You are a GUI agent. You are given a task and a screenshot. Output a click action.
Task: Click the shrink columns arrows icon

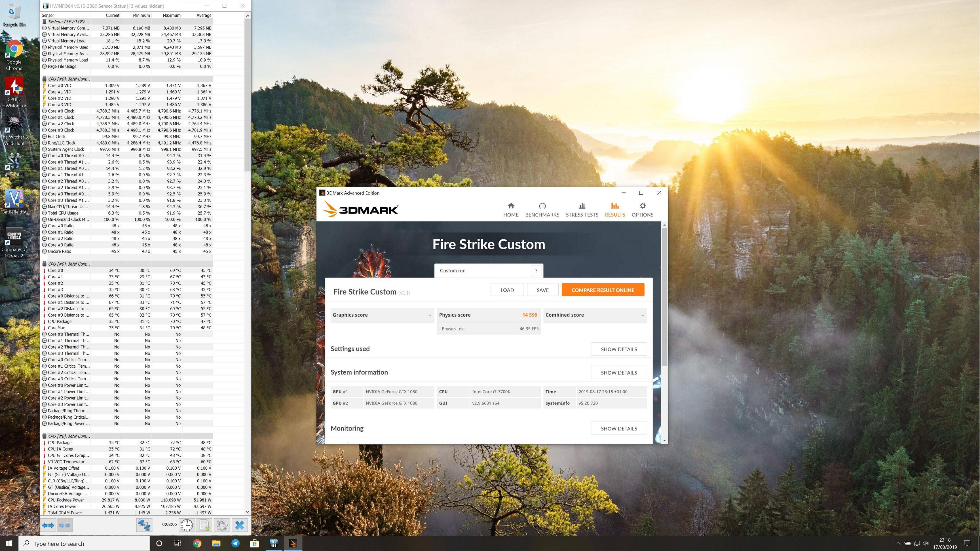(x=64, y=525)
